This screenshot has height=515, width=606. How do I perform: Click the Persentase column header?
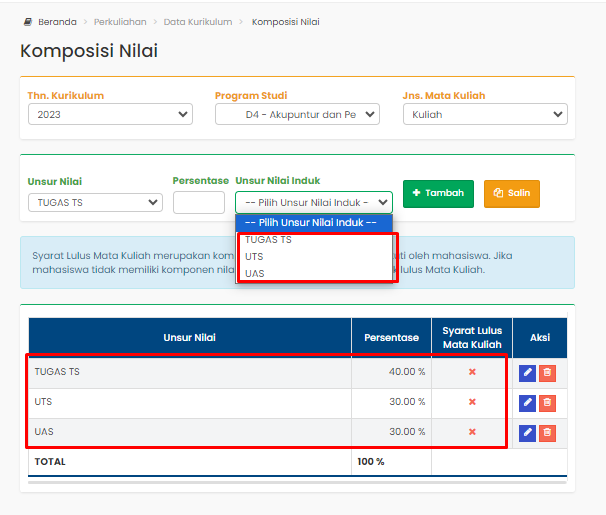[391, 338]
